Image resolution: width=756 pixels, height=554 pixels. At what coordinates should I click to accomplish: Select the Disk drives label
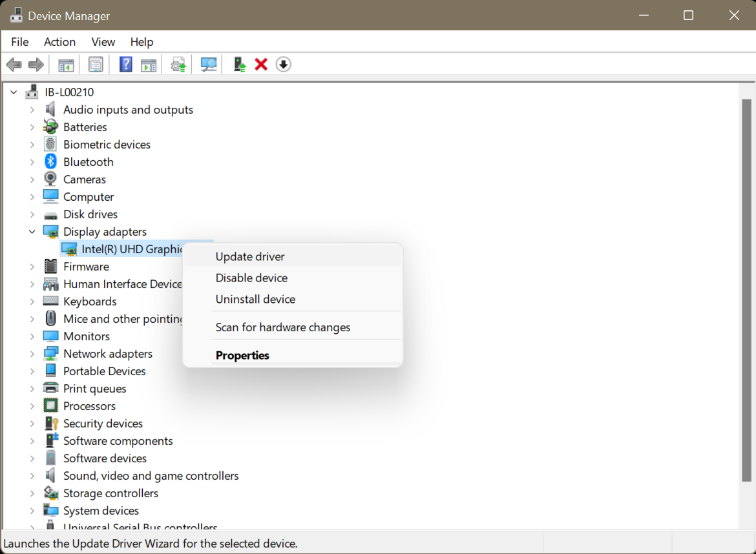(90, 214)
